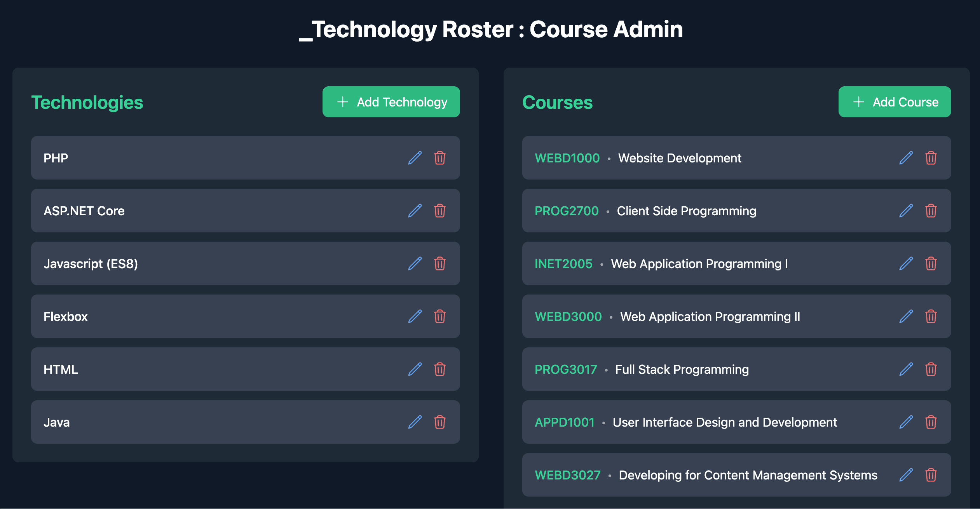Image resolution: width=980 pixels, height=509 pixels.
Task: Delete the Java technology entry
Action: coord(439,422)
